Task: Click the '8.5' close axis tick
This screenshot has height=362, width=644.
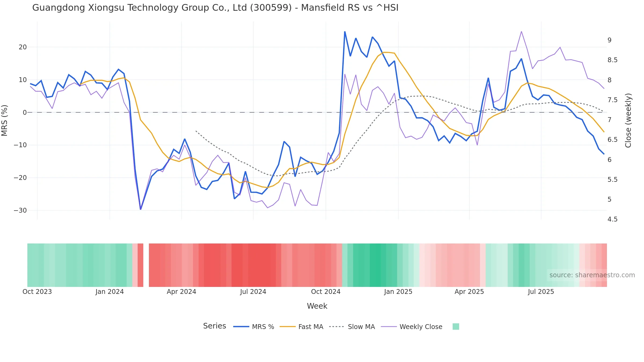Action: pyautogui.click(x=612, y=60)
